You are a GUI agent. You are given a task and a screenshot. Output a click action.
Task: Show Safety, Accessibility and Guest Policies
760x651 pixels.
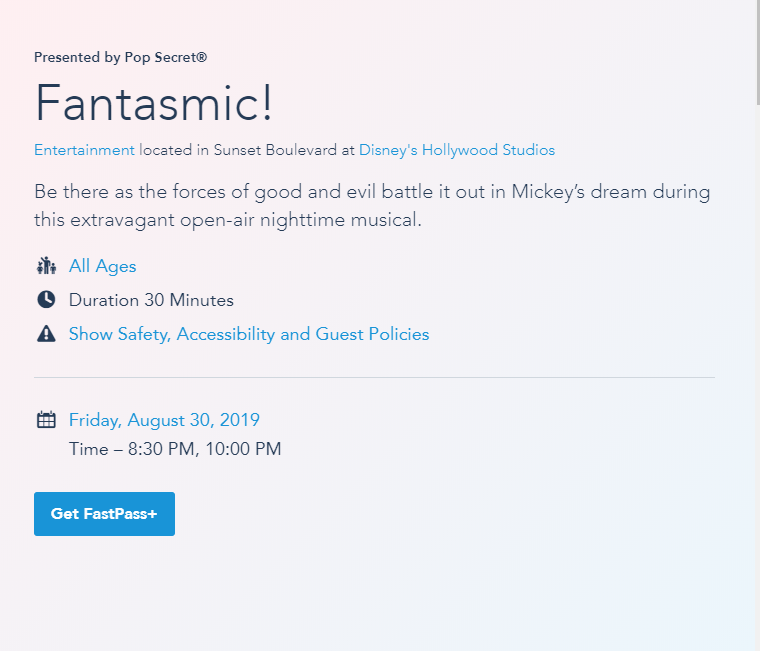[249, 334]
